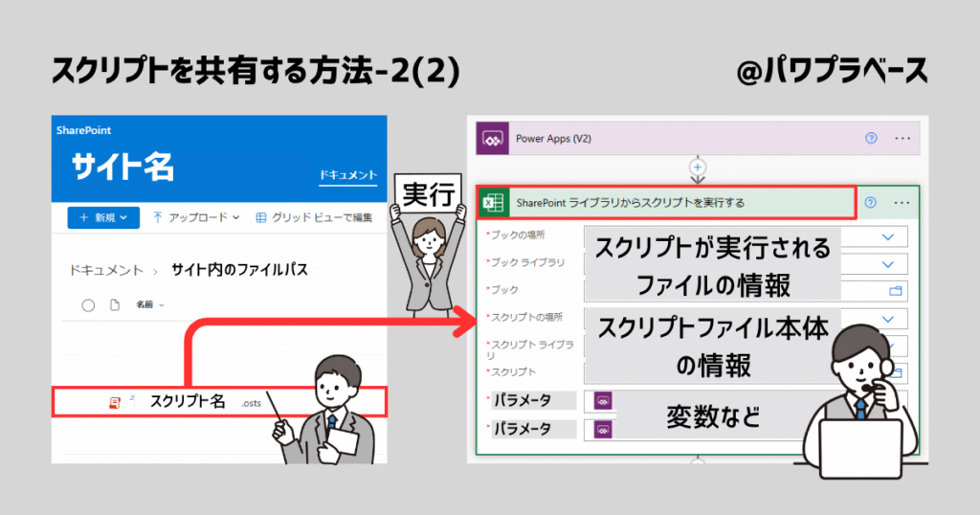Image resolution: width=980 pixels, height=515 pixels.
Task: Open the アップロード menu
Action: click(x=196, y=218)
